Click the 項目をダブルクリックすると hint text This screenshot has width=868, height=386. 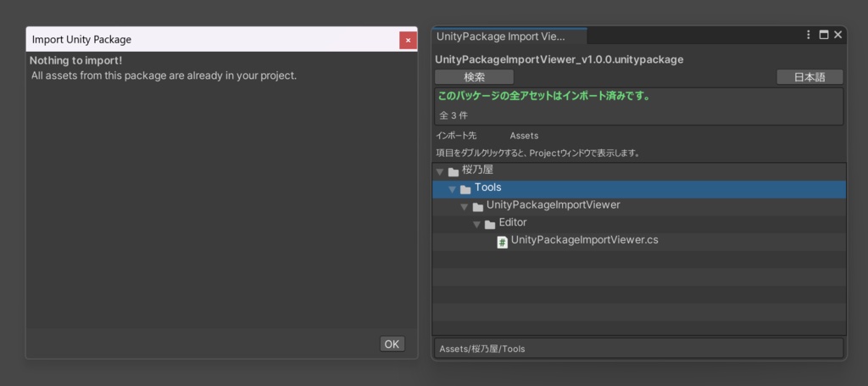click(537, 154)
